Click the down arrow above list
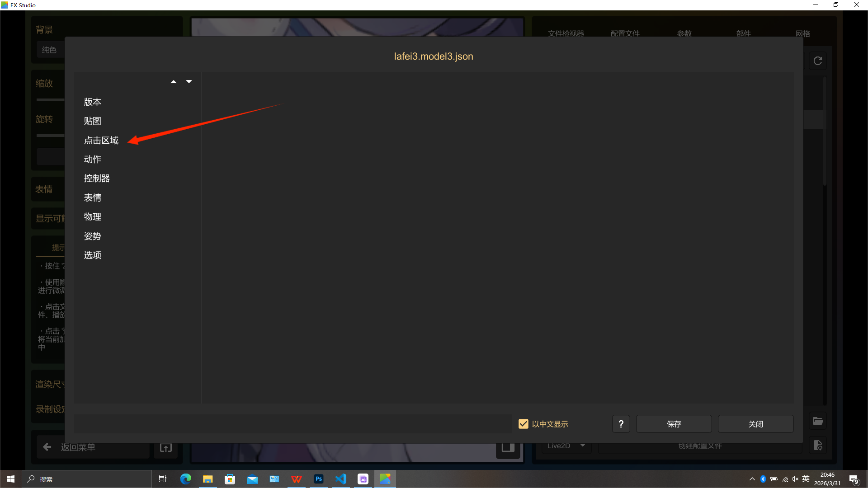The height and width of the screenshot is (488, 868). pos(189,82)
